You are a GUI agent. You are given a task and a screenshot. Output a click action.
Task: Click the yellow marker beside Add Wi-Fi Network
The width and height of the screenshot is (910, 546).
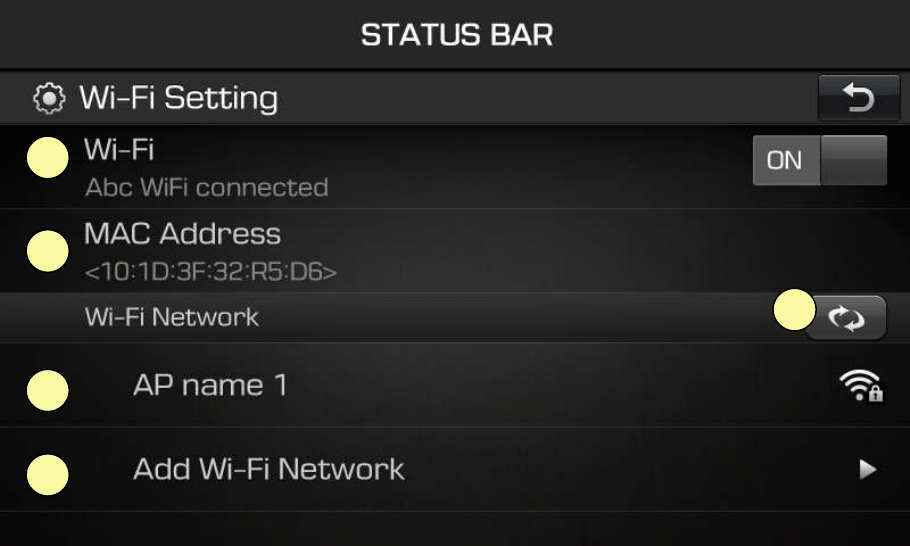tap(48, 475)
